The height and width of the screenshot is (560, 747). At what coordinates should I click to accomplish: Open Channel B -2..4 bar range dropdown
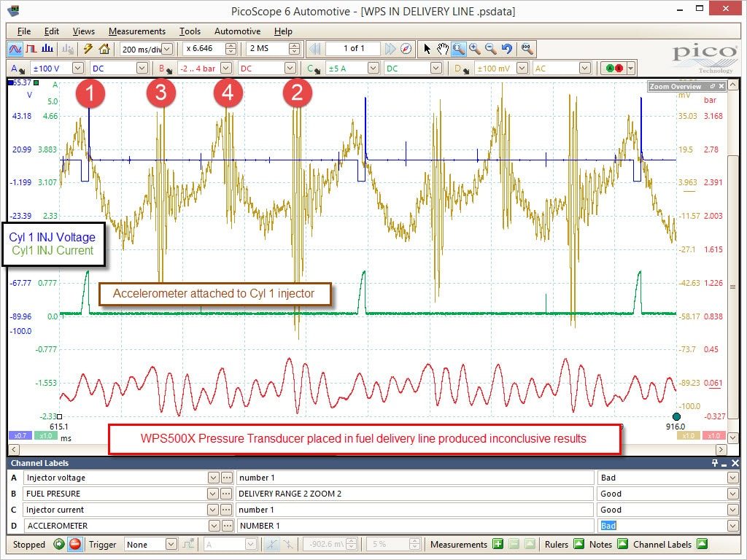point(226,69)
